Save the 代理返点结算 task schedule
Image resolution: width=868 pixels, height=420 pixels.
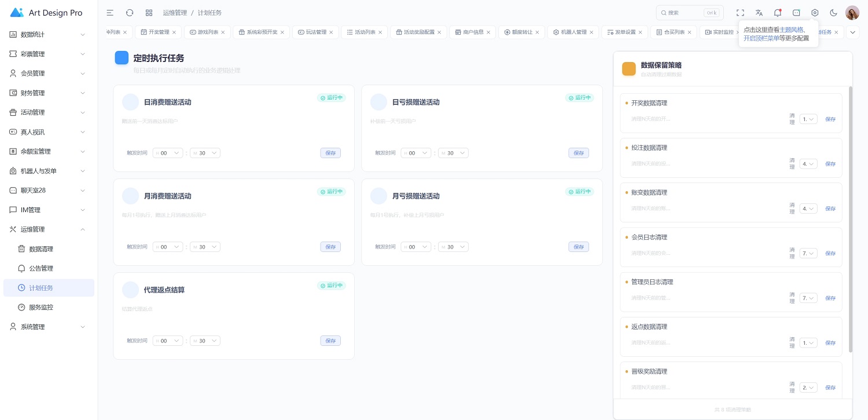330,341
